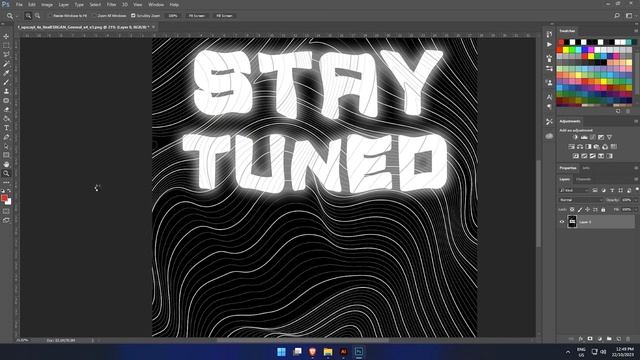Add a Vibrance adjustment
The image size is (640, 360).
point(609,138)
